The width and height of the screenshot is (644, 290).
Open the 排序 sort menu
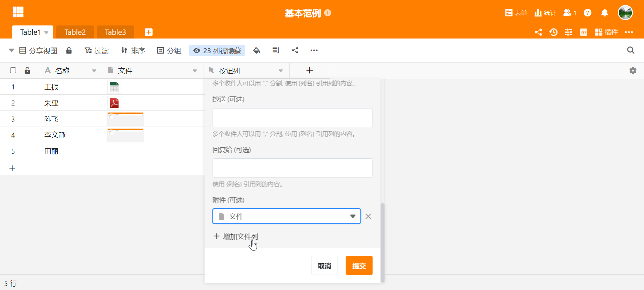pyautogui.click(x=133, y=51)
